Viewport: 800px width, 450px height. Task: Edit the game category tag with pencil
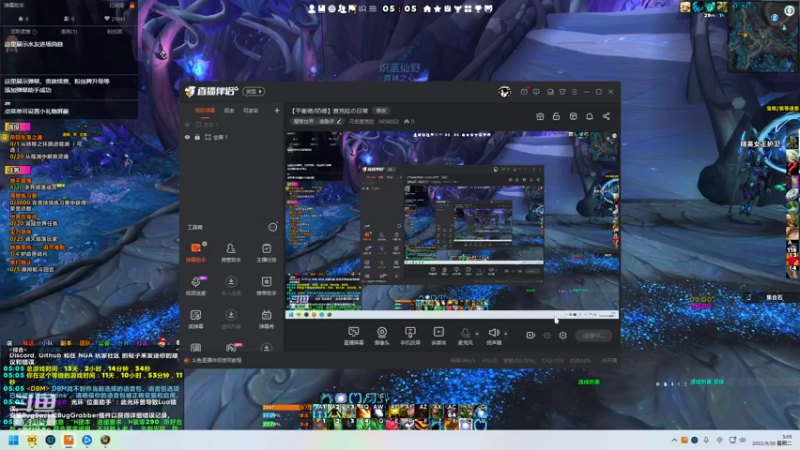point(317,121)
